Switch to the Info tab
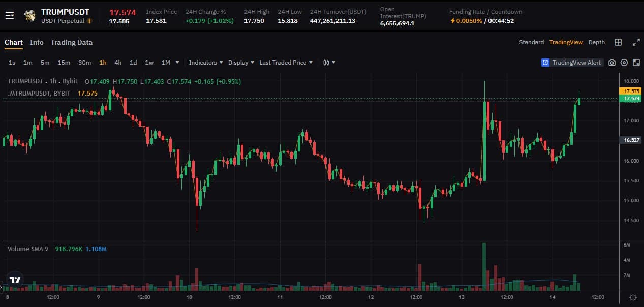This screenshot has width=644, height=307. tap(37, 42)
